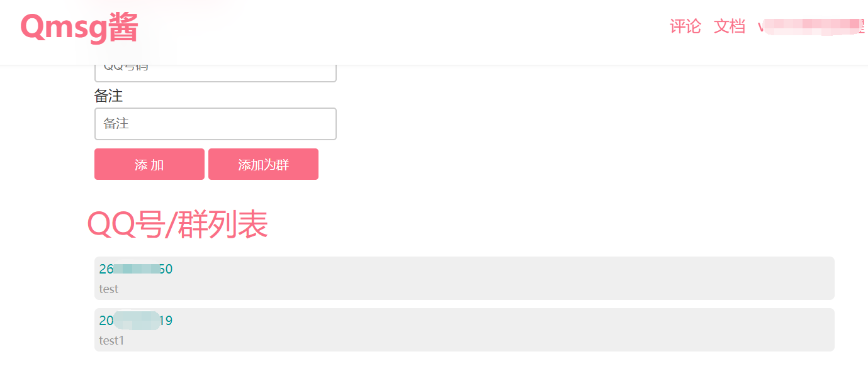Click the 备注 field label
The image size is (868, 371).
[x=108, y=96]
